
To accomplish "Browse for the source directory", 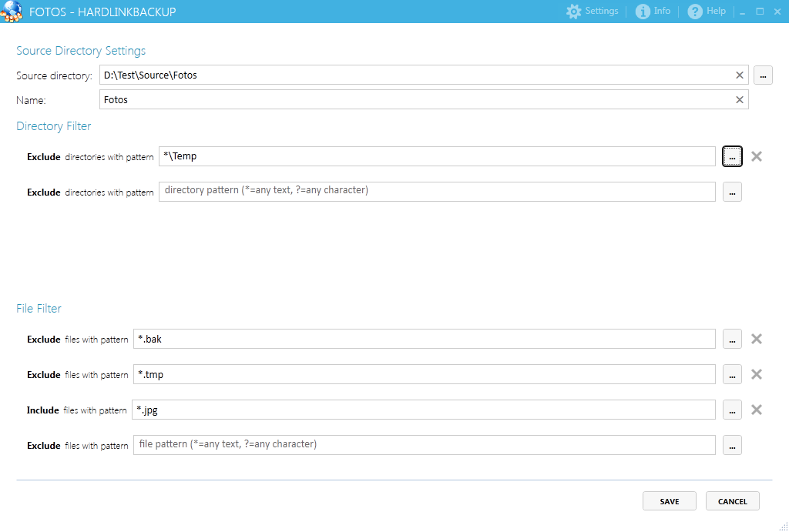I will pos(763,75).
